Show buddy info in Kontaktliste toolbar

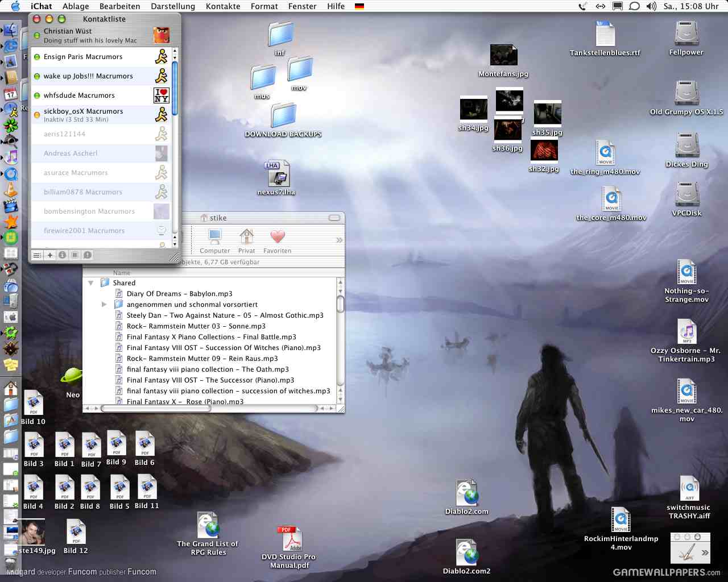click(63, 255)
